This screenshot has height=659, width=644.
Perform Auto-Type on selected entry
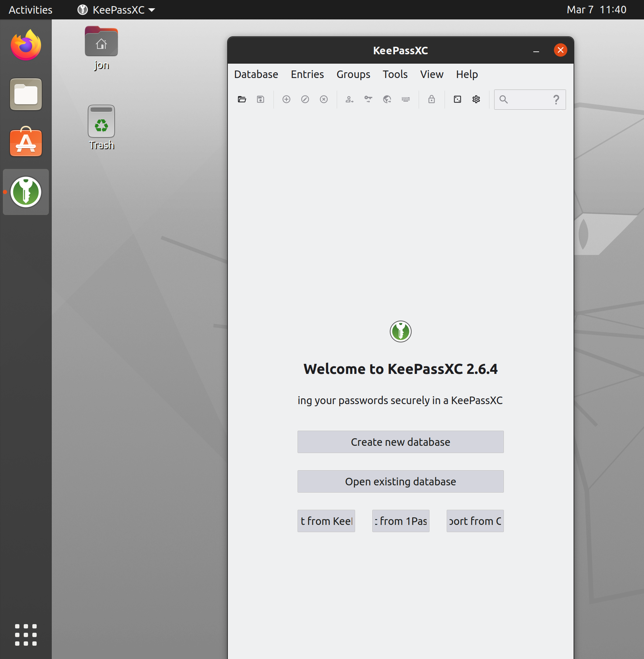[x=405, y=99]
